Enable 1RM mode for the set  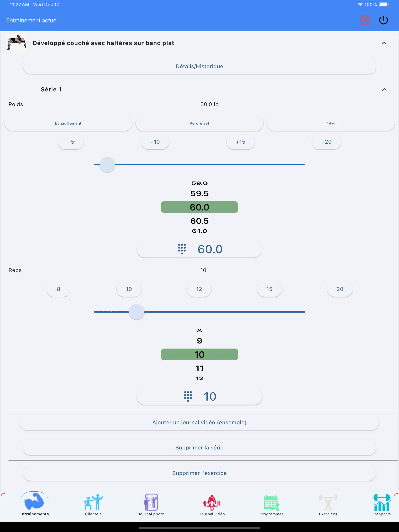(x=331, y=123)
